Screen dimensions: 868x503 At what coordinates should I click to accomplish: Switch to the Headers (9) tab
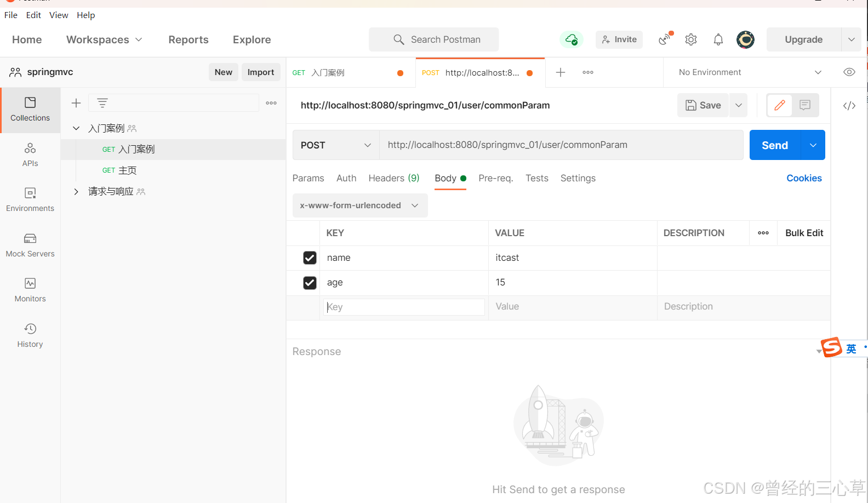[394, 178]
